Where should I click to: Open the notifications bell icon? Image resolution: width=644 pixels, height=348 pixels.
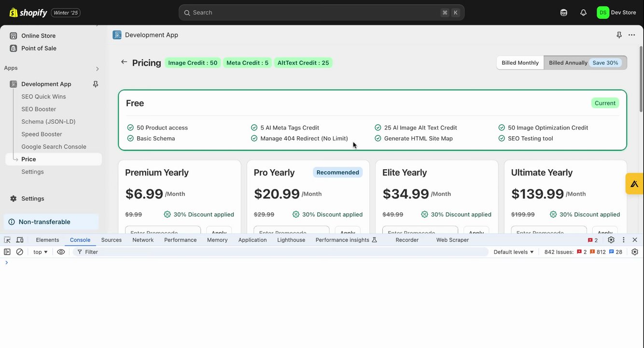click(x=583, y=13)
